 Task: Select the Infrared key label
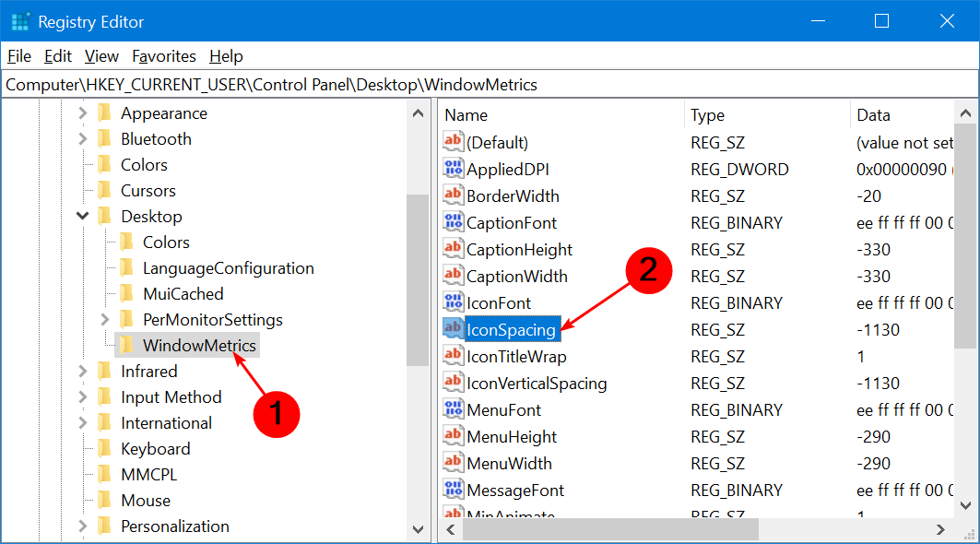pos(148,371)
